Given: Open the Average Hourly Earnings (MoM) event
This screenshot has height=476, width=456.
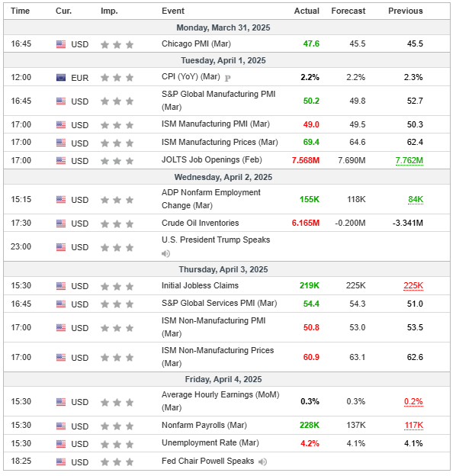Looking at the screenshot, I should (220, 401).
